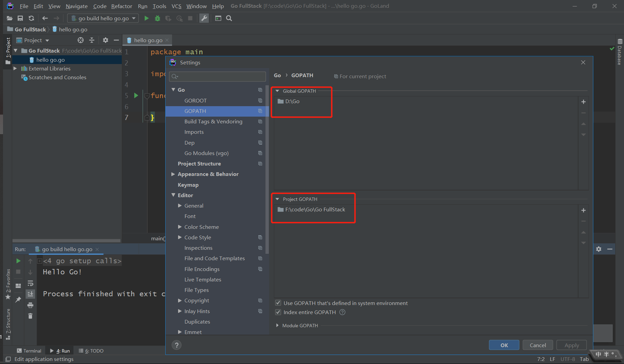Click the Search Everywhere magnifier icon
624x364 pixels.
pos(229,18)
